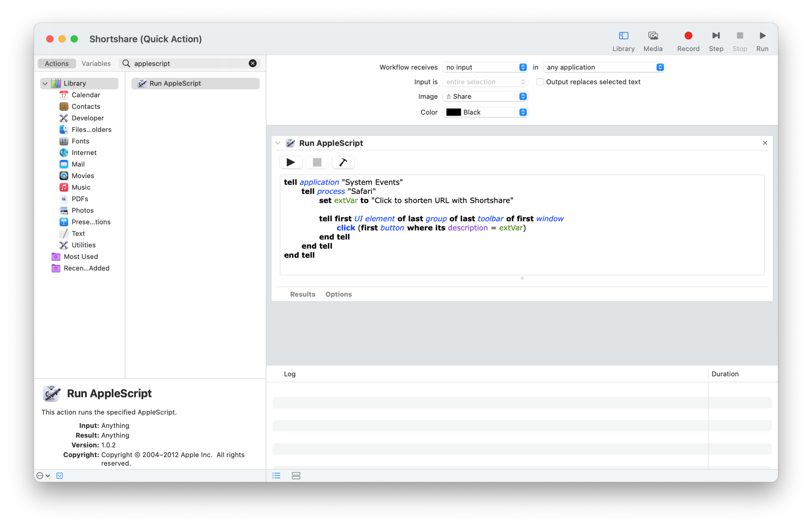This screenshot has width=812, height=527.
Task: Switch to split log view
Action: pos(296,475)
